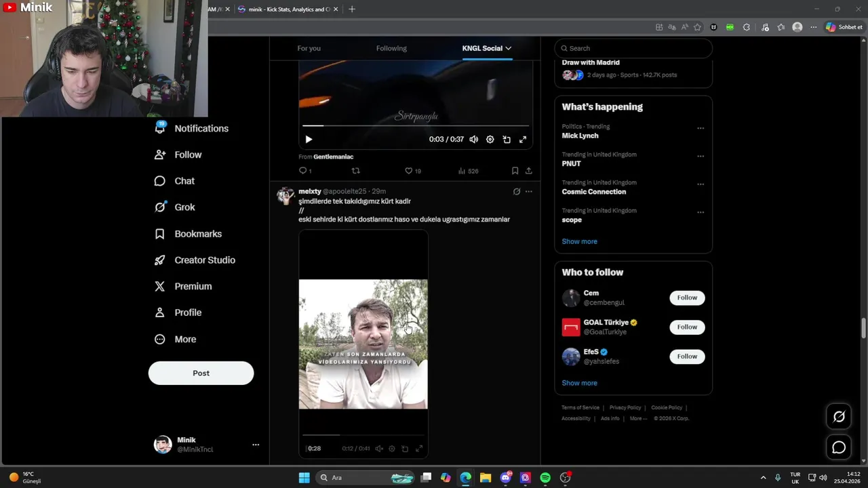Open Creator Studio from the sidebar
868x488 pixels.
195,260
